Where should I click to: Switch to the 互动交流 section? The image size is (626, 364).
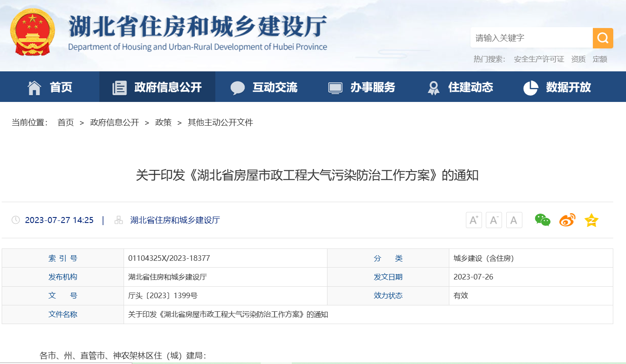tap(275, 87)
